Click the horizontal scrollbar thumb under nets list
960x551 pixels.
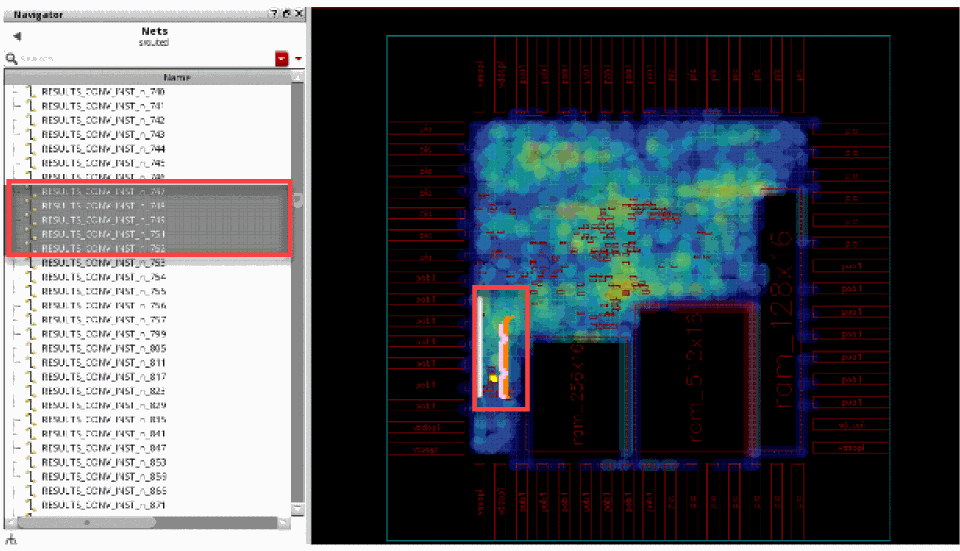click(86, 523)
